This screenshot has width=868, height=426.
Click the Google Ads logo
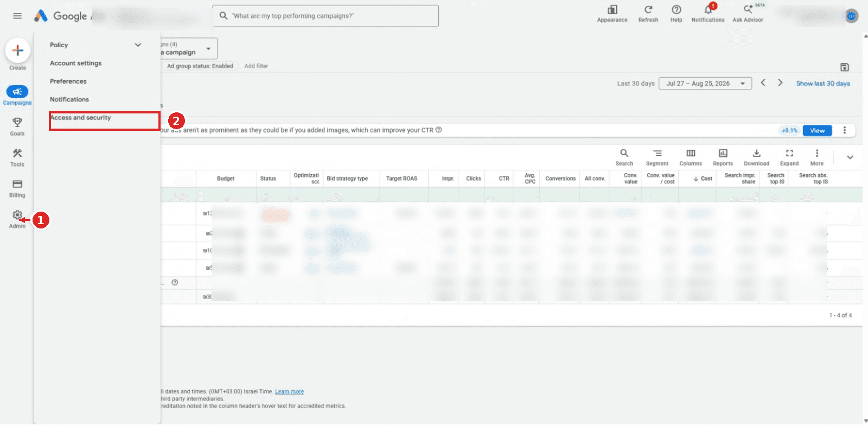41,16
